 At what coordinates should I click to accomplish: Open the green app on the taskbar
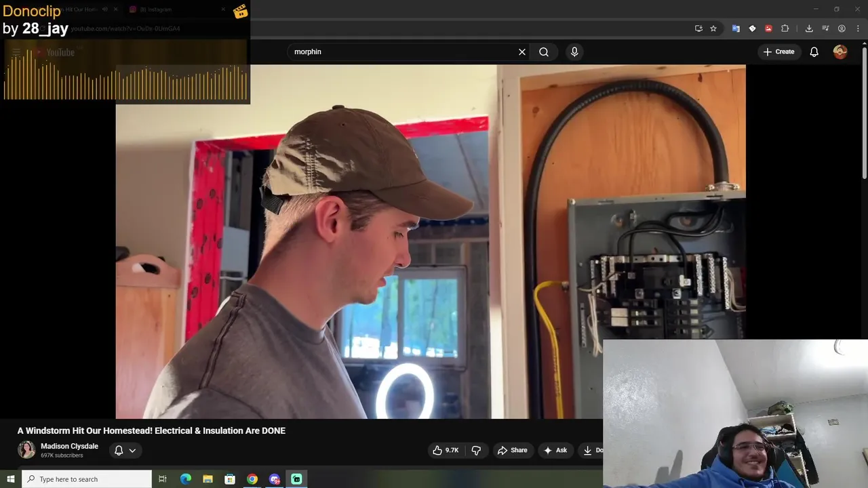(296, 479)
